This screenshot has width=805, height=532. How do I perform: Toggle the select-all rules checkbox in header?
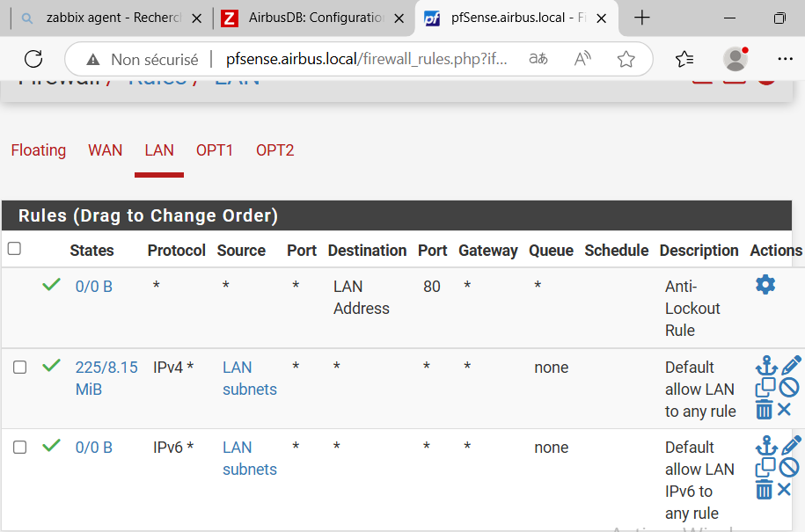[x=14, y=249]
